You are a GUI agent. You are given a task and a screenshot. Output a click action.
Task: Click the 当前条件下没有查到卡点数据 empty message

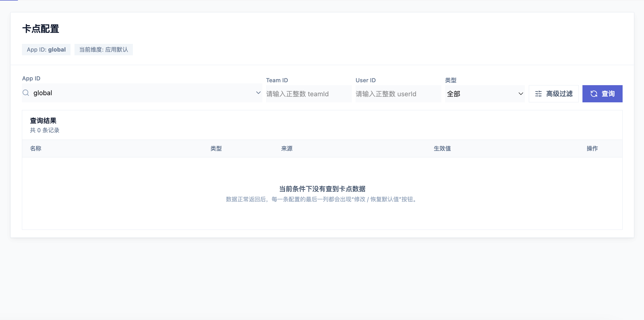322,189
